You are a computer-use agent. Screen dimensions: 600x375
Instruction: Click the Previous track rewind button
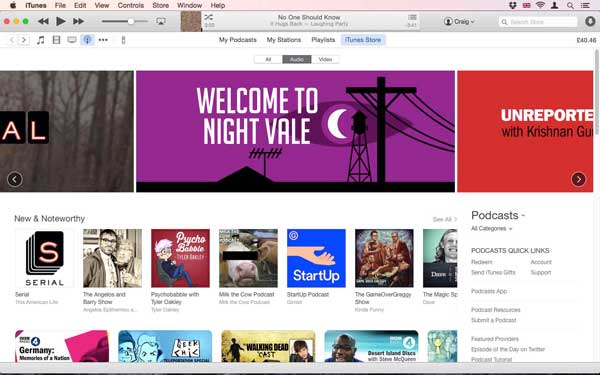43,21
